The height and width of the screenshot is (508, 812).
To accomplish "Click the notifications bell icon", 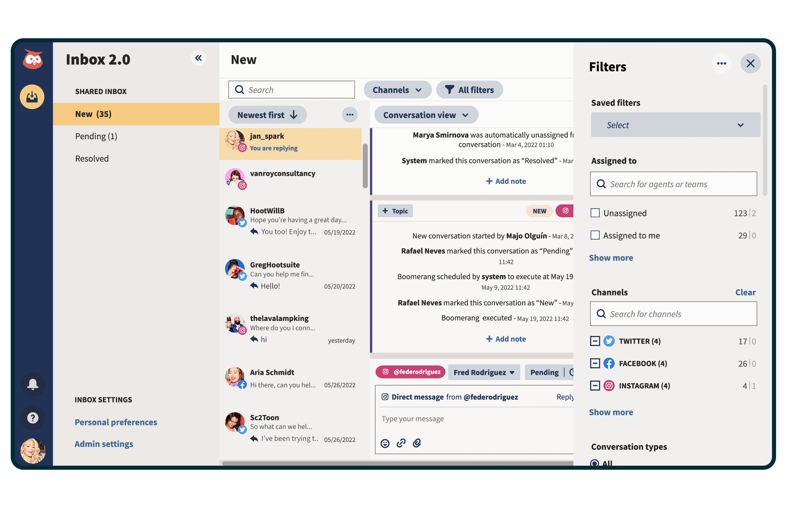I will [x=33, y=384].
